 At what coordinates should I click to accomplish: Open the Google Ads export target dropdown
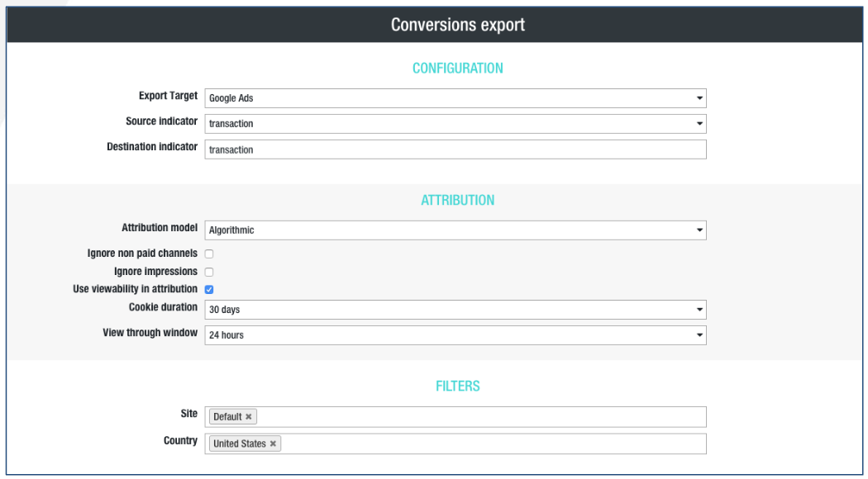click(x=455, y=98)
